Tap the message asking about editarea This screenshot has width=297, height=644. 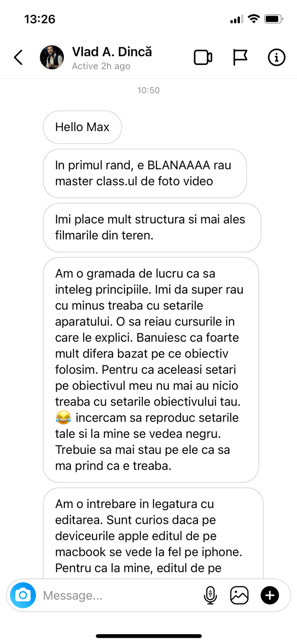[x=153, y=534]
